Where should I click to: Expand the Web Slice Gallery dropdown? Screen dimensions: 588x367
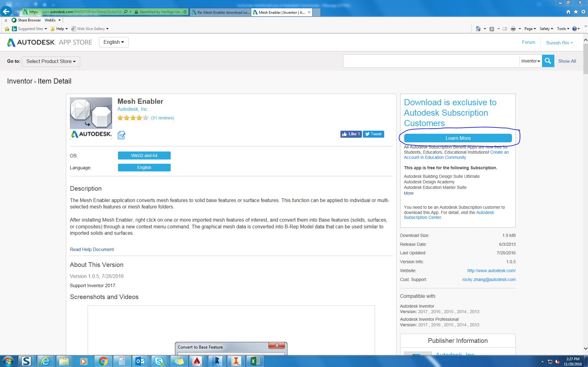point(107,29)
